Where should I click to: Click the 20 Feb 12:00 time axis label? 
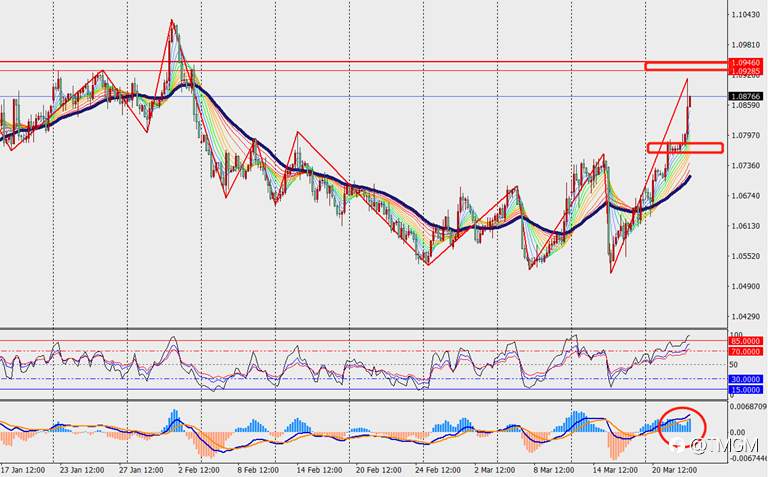tap(378, 470)
